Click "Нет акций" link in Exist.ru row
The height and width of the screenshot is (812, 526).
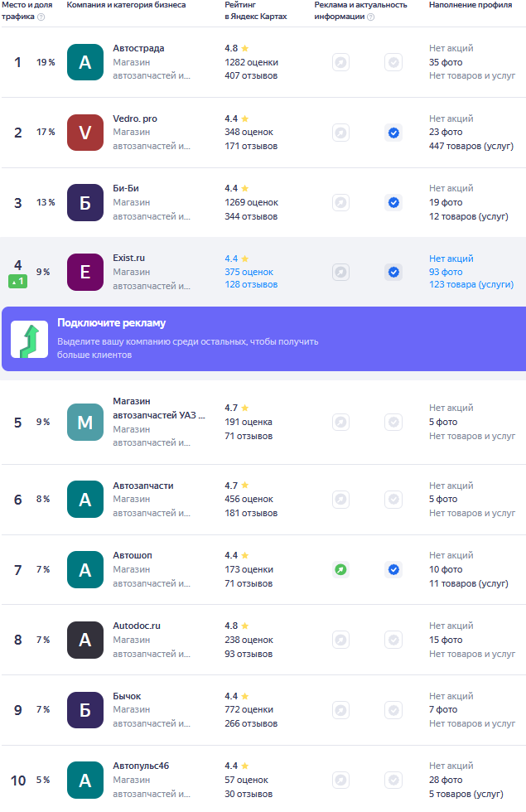[x=451, y=259]
